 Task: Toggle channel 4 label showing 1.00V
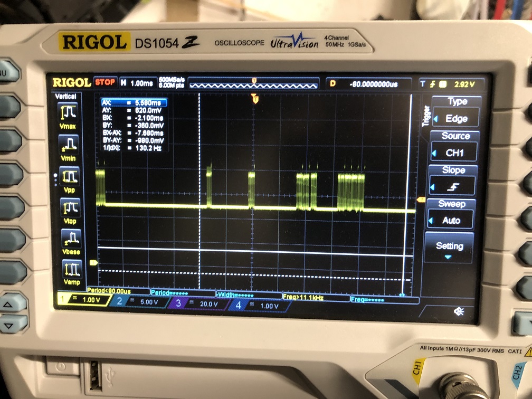coord(261,306)
